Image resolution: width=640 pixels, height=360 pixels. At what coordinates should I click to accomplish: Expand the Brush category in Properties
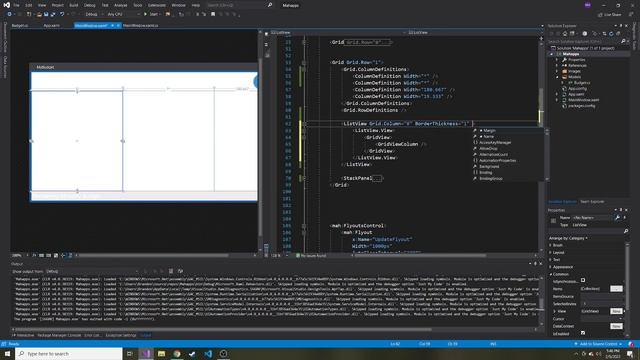[x=551, y=245]
